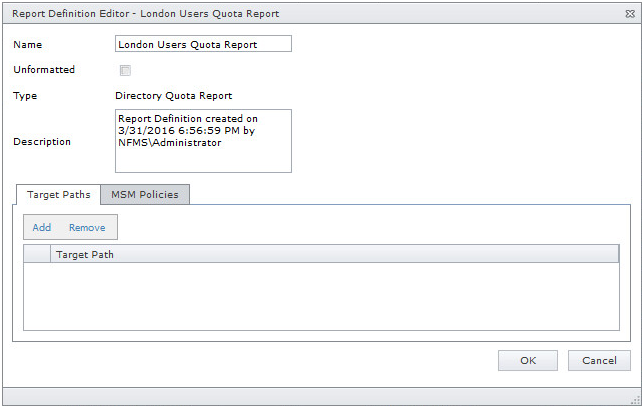Viewport: 644px width, 408px height.
Task: Focus the Description text area
Action: pos(203,141)
